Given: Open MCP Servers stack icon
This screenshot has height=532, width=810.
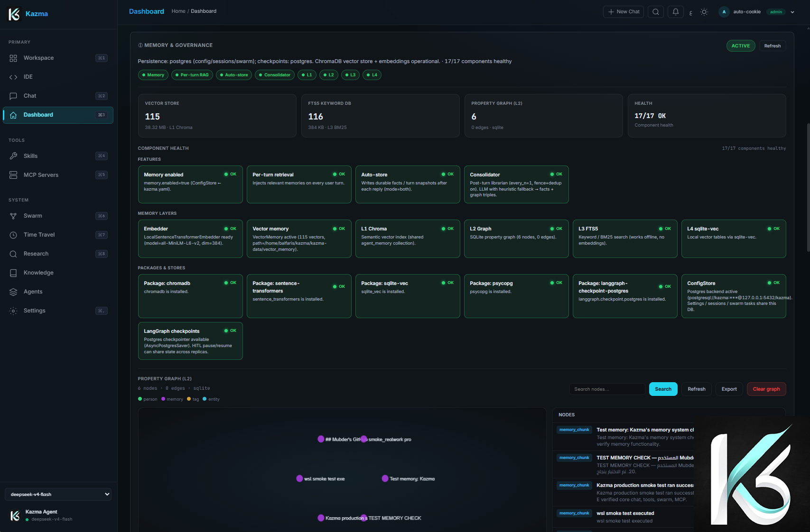Looking at the screenshot, I should [13, 175].
